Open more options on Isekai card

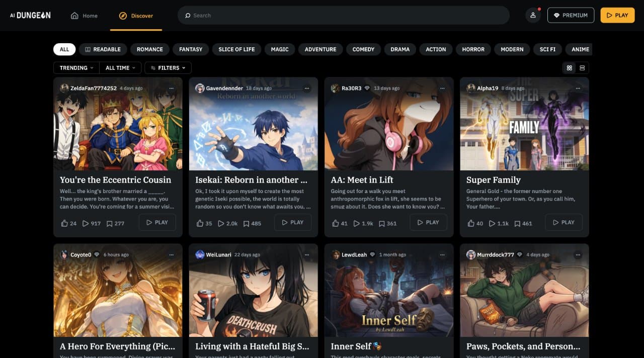point(307,88)
